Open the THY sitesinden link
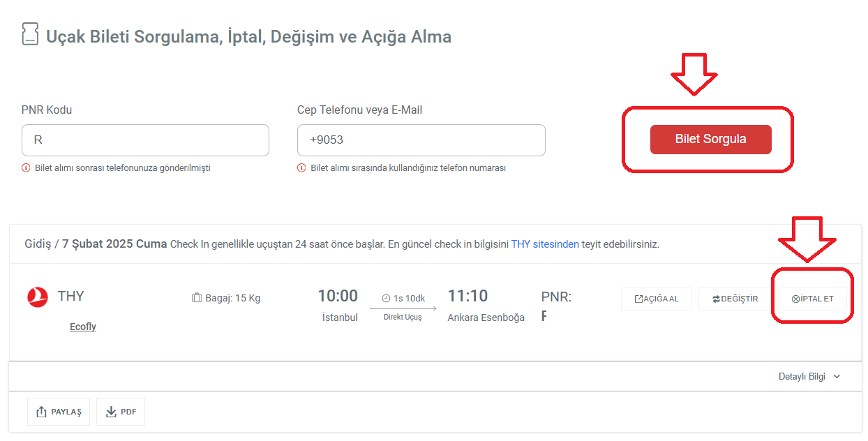868x441 pixels. point(545,244)
